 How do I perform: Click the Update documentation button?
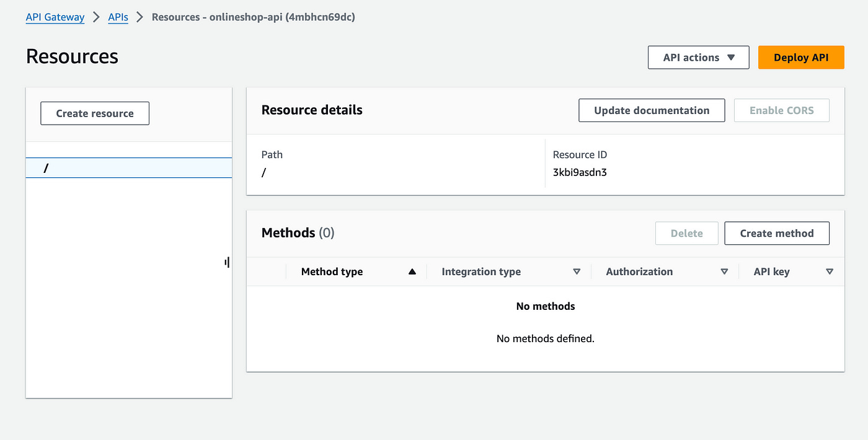652,110
